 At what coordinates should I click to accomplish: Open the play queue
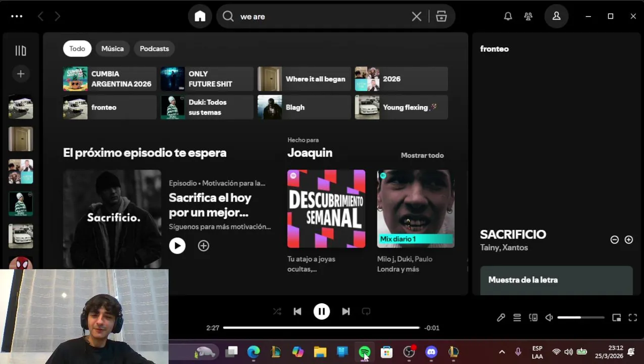(517, 317)
